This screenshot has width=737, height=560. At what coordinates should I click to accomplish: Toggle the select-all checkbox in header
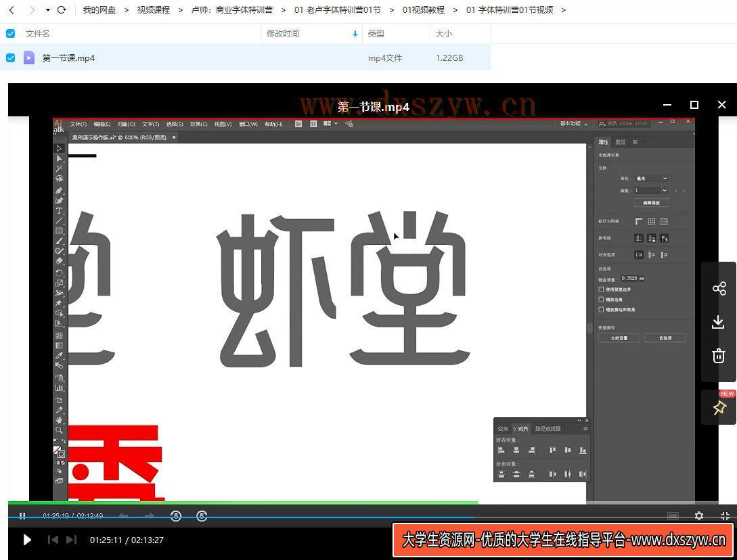[10, 33]
